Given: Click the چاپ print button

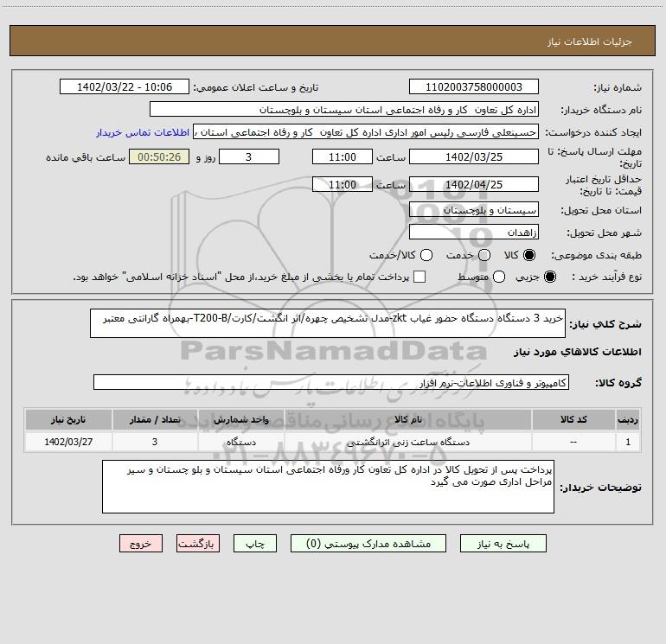Looking at the screenshot, I should (255, 544).
